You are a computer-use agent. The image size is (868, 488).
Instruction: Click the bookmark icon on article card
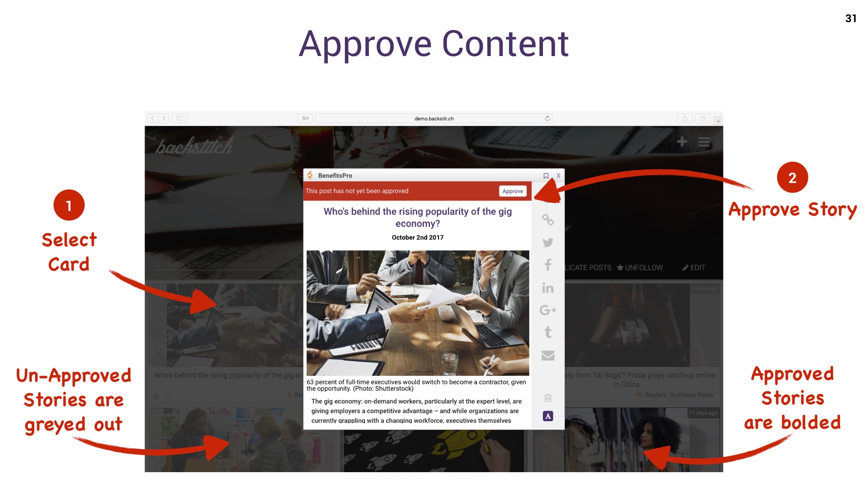pos(547,175)
